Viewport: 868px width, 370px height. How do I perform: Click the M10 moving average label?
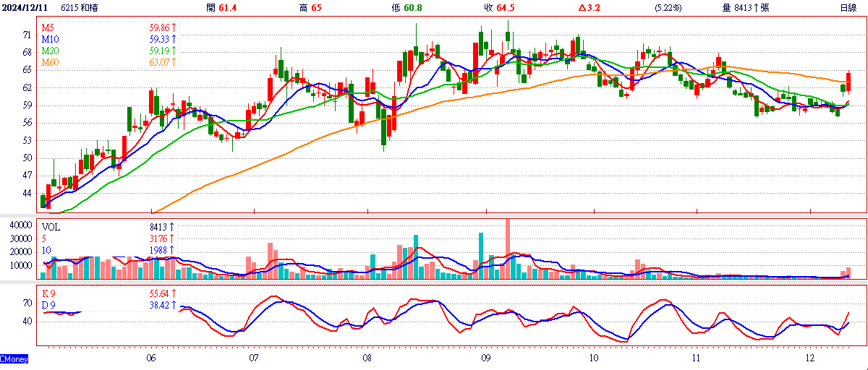(x=50, y=38)
